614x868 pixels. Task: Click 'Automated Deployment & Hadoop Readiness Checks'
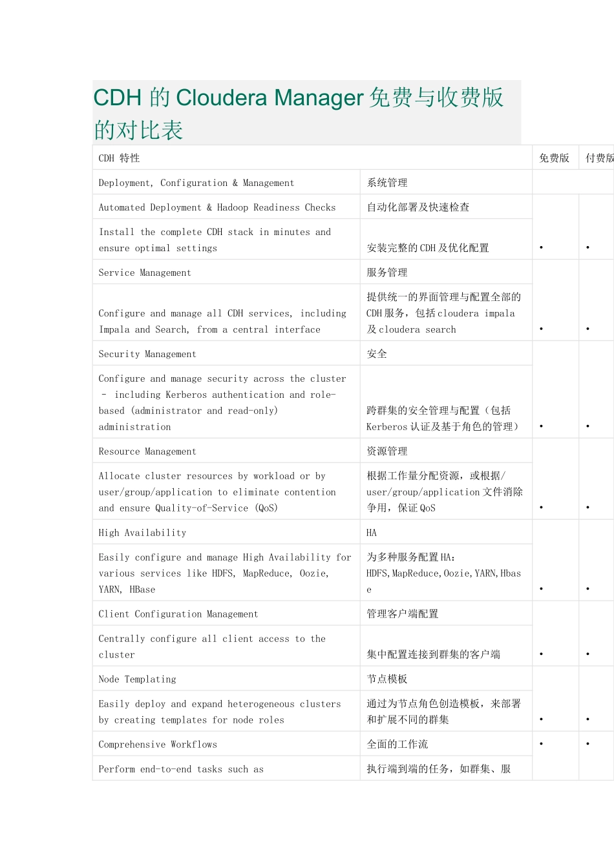pos(226,207)
